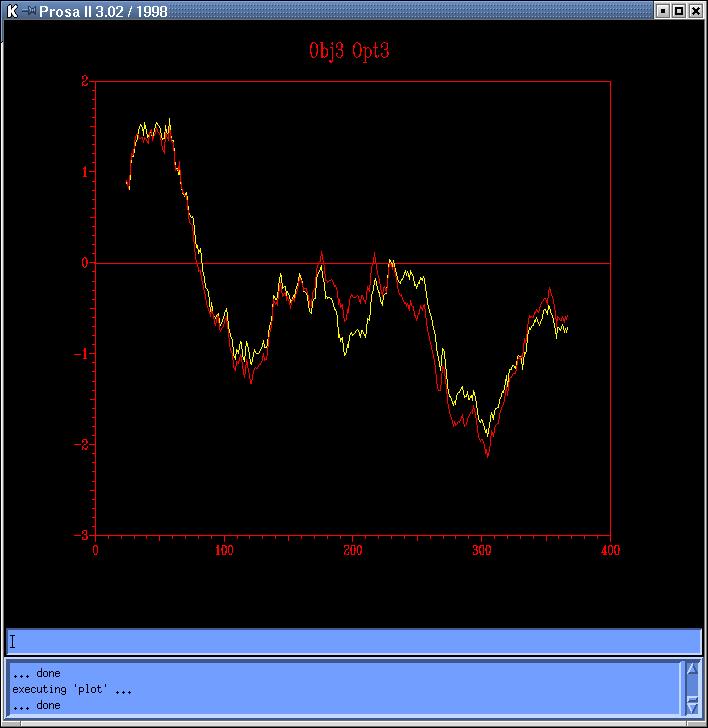Click the -1 label on the y-axis
Image resolution: width=708 pixels, height=728 pixels.
pos(82,354)
